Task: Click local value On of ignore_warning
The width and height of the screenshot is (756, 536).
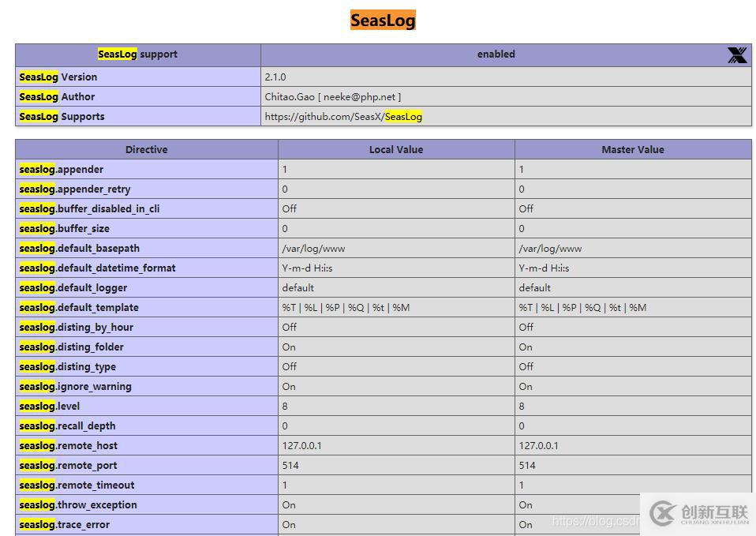Action: click(289, 387)
